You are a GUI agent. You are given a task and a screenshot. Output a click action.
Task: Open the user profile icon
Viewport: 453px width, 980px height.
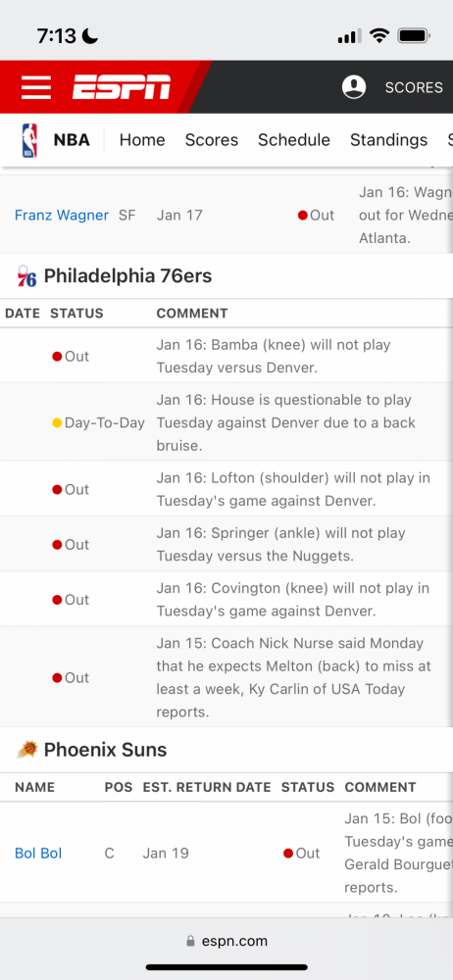pos(354,87)
